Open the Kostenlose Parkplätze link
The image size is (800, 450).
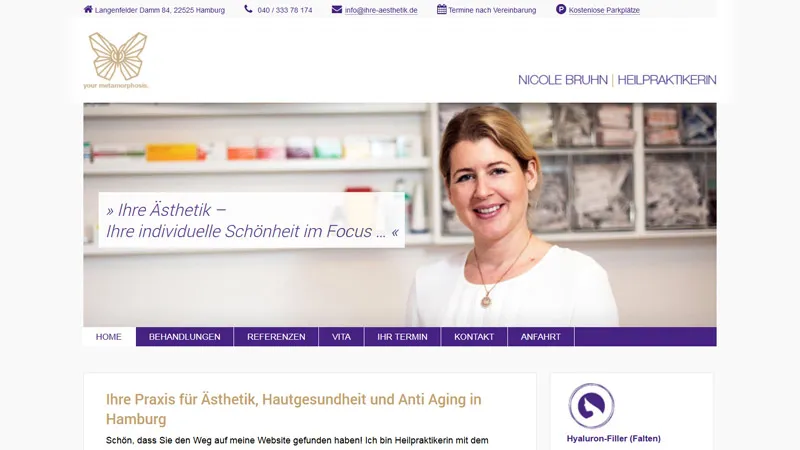604,10
